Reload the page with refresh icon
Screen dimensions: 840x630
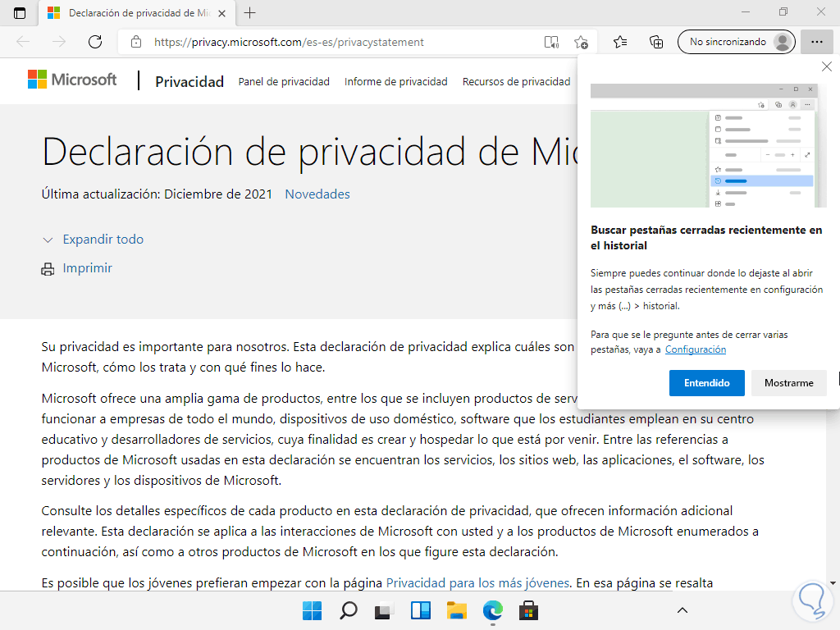click(95, 42)
